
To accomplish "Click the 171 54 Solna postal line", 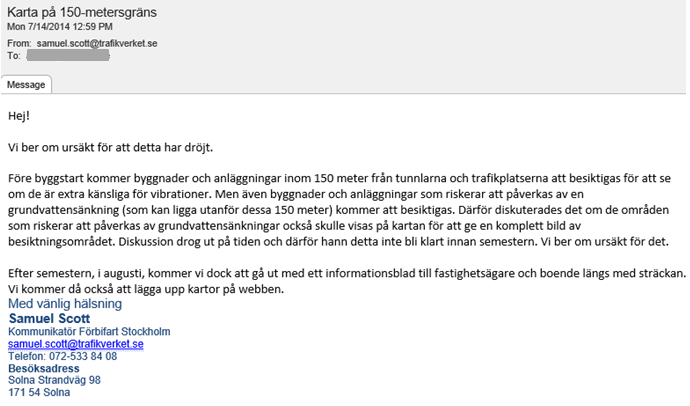I will [39, 392].
